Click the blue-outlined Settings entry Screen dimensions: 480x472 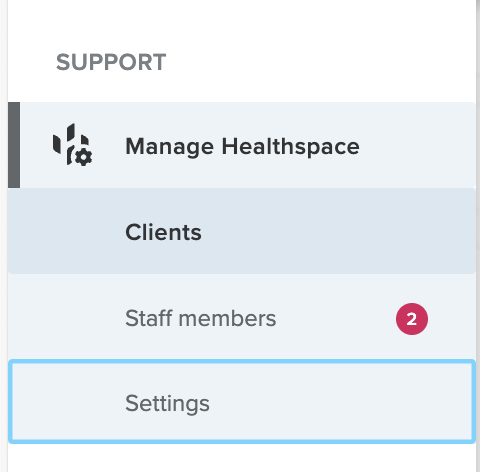(242, 401)
